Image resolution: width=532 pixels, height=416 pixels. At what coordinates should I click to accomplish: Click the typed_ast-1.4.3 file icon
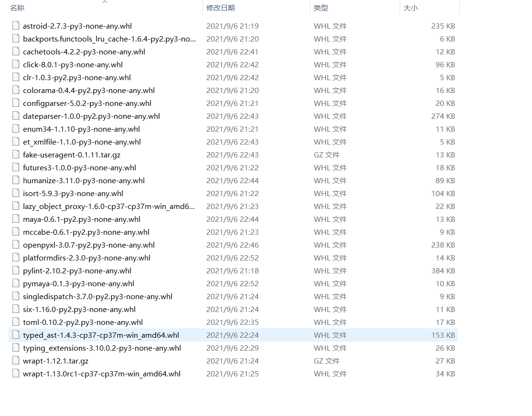pos(16,334)
